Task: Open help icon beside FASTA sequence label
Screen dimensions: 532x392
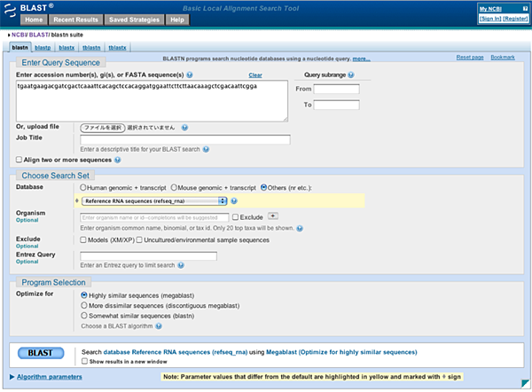Action: pyautogui.click(x=190, y=74)
